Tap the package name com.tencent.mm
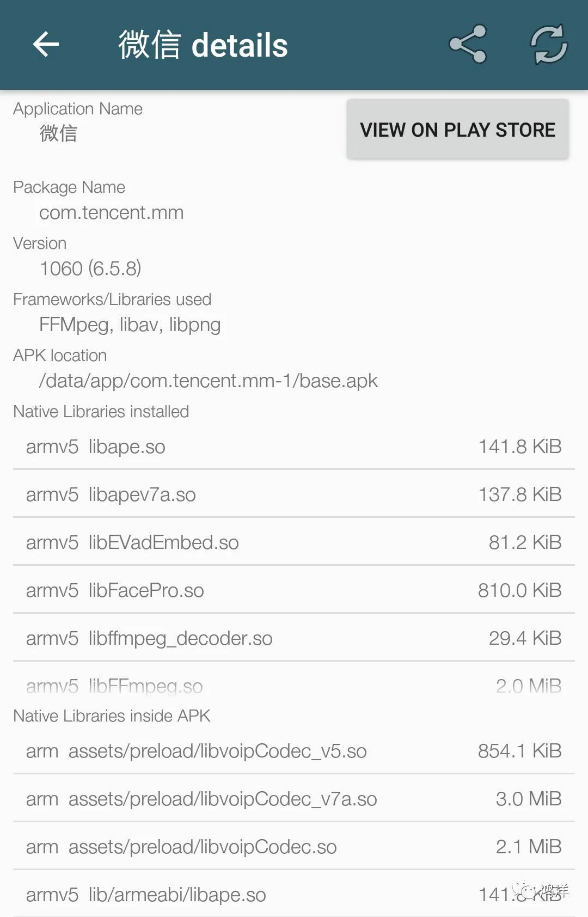 (112, 212)
